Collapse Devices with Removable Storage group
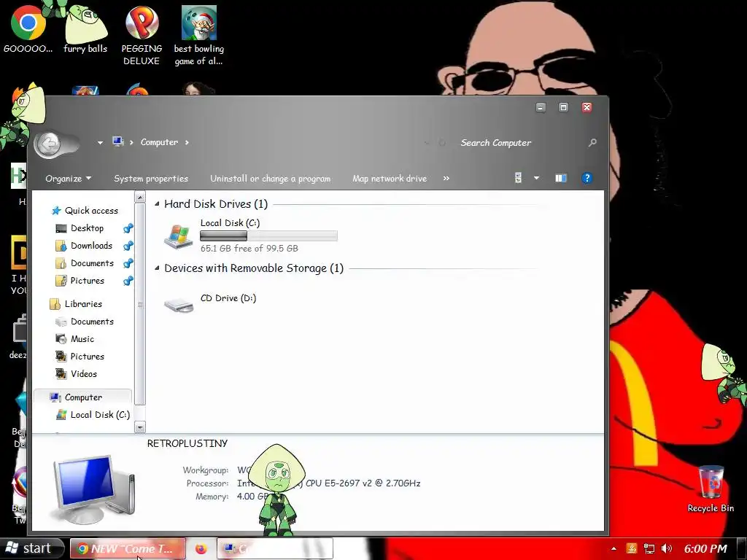The width and height of the screenshot is (747, 560). [x=157, y=268]
